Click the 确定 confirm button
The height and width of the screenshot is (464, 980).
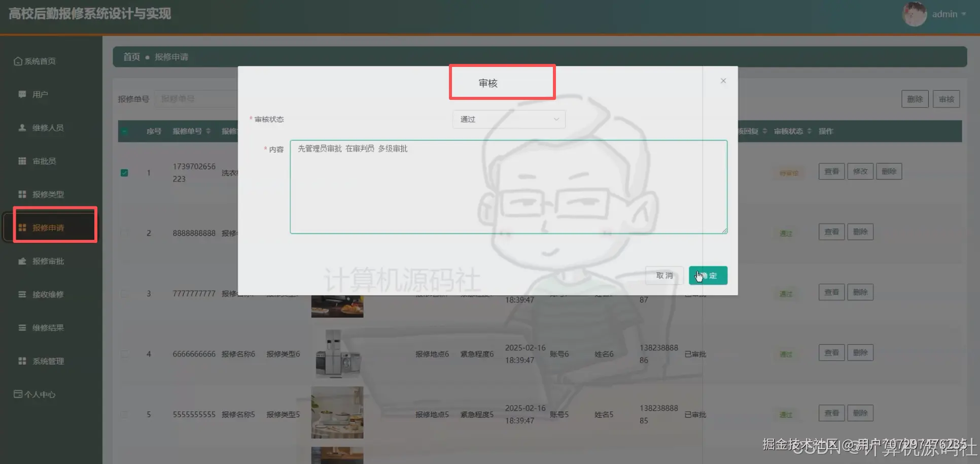pos(708,275)
